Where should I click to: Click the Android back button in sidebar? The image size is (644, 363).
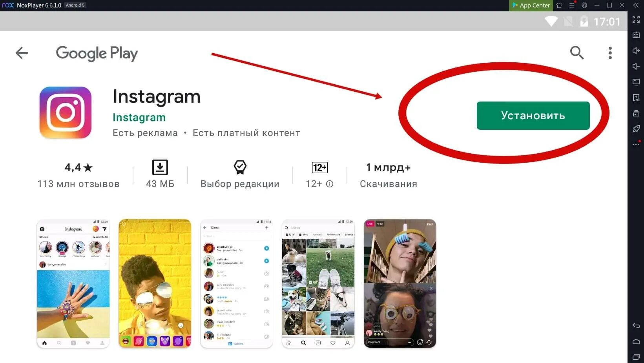636,326
